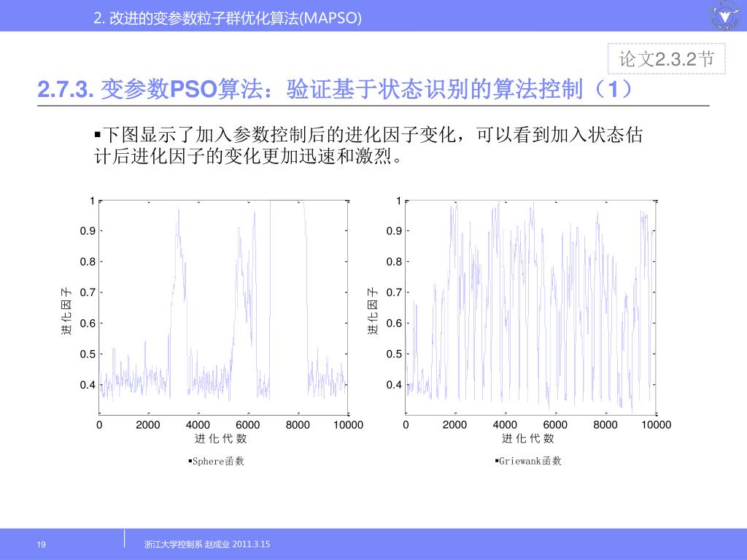Click the slide title '2.7.3. 变参数PSO算法'

(150, 88)
